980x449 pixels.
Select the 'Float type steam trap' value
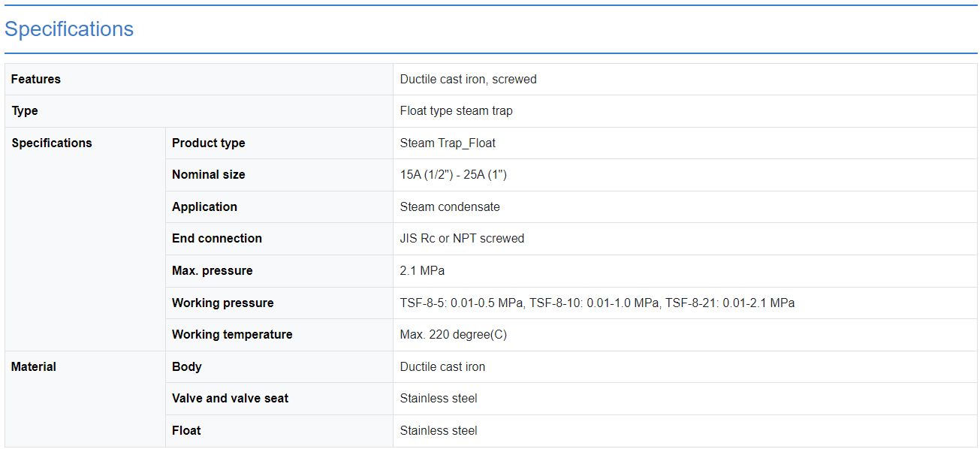(x=456, y=111)
